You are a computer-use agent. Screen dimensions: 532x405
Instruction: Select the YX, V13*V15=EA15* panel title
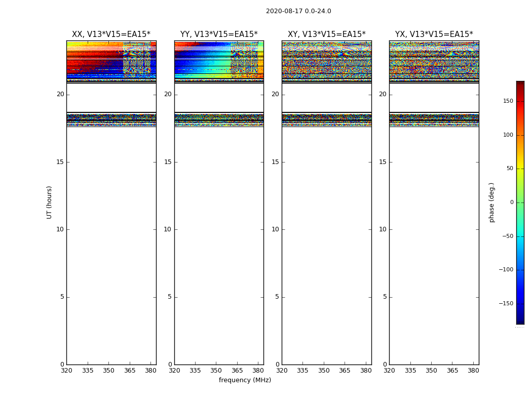434,34
